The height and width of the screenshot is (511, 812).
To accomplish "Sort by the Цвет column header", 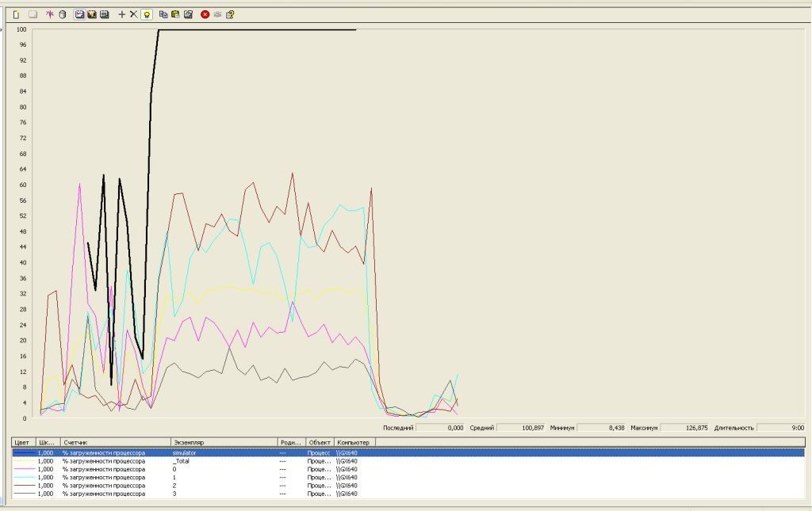I will coord(24,442).
